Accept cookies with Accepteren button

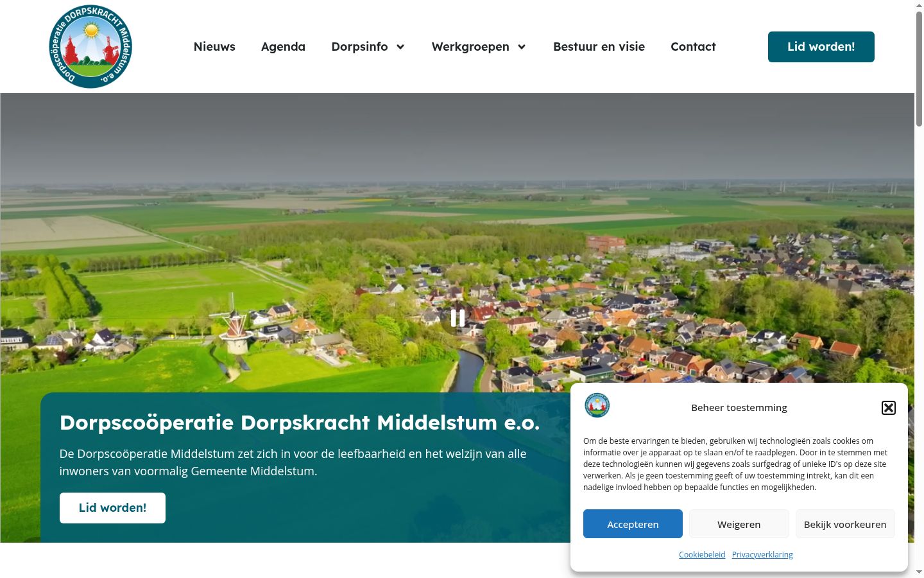tap(633, 524)
